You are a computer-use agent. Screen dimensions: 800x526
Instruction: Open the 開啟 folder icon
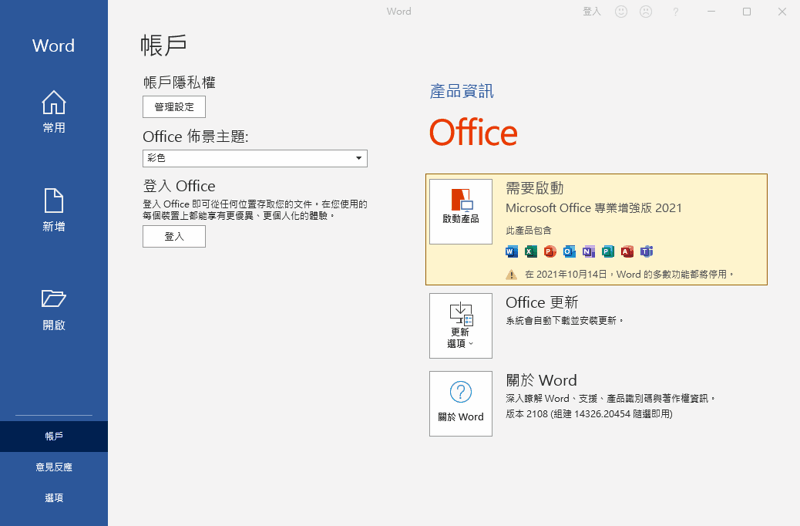point(54,298)
